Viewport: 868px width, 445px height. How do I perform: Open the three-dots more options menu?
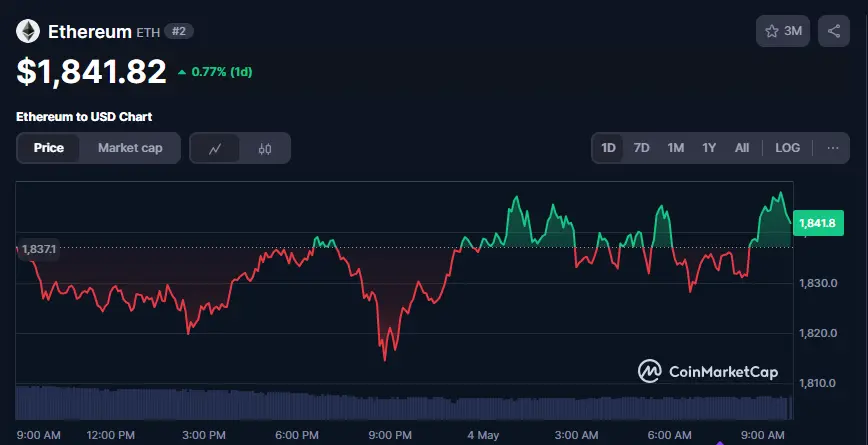click(833, 148)
